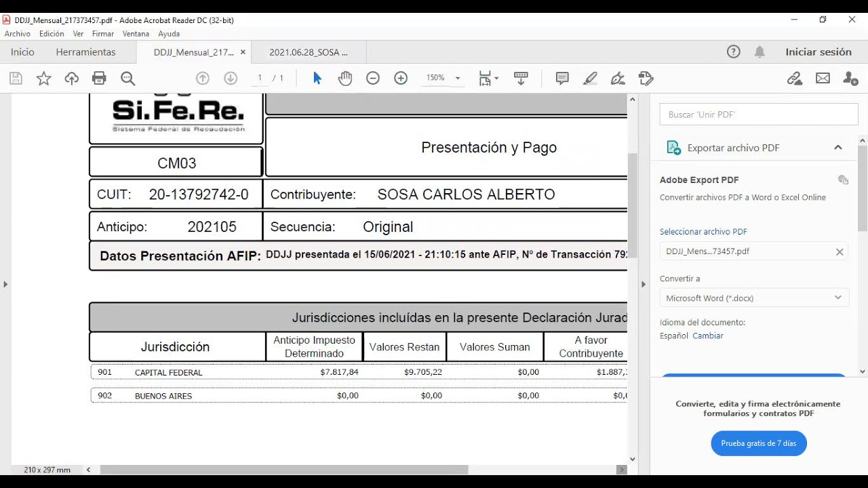Open the help question mark icon
868x488 pixels.
733,52
